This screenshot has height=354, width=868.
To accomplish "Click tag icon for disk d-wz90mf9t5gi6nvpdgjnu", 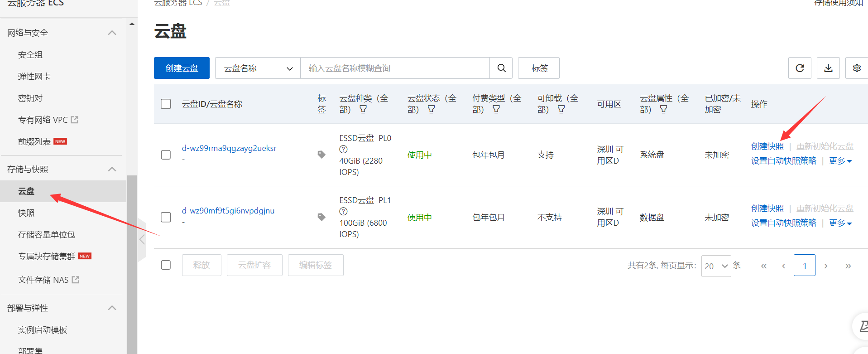I will (x=321, y=217).
